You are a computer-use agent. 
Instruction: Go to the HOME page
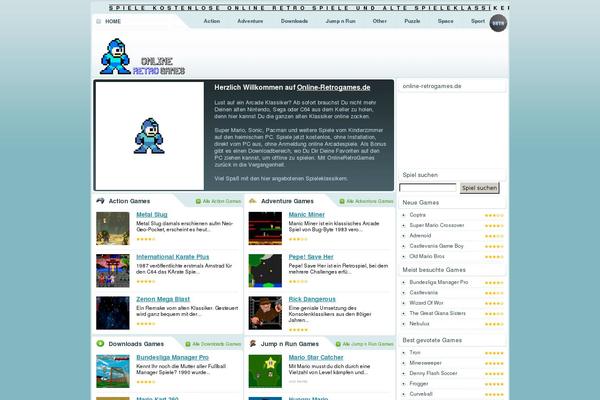[113, 21]
